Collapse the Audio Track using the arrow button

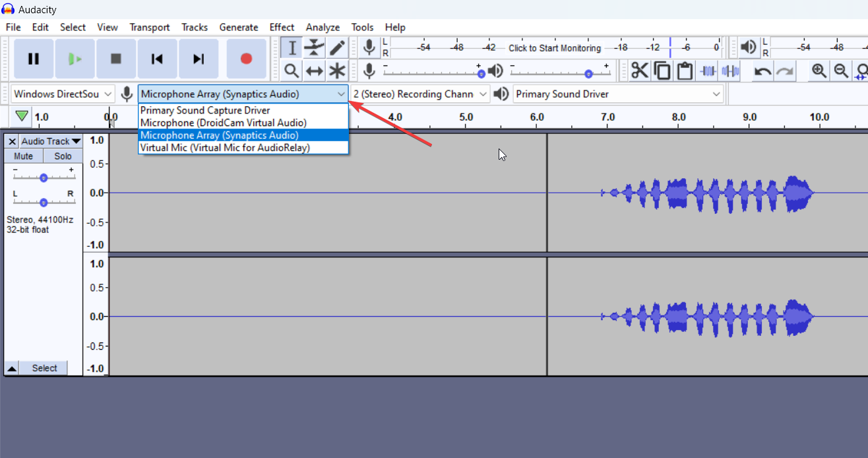tap(12, 368)
